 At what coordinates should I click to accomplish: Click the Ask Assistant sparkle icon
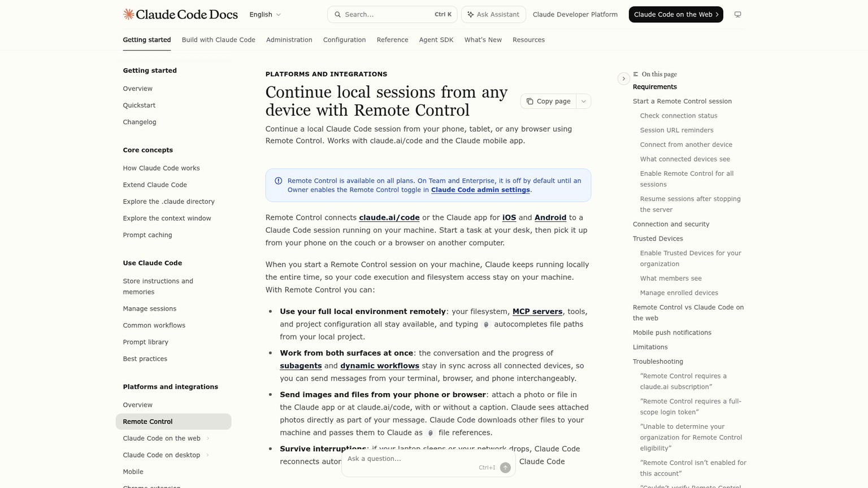pyautogui.click(x=471, y=15)
